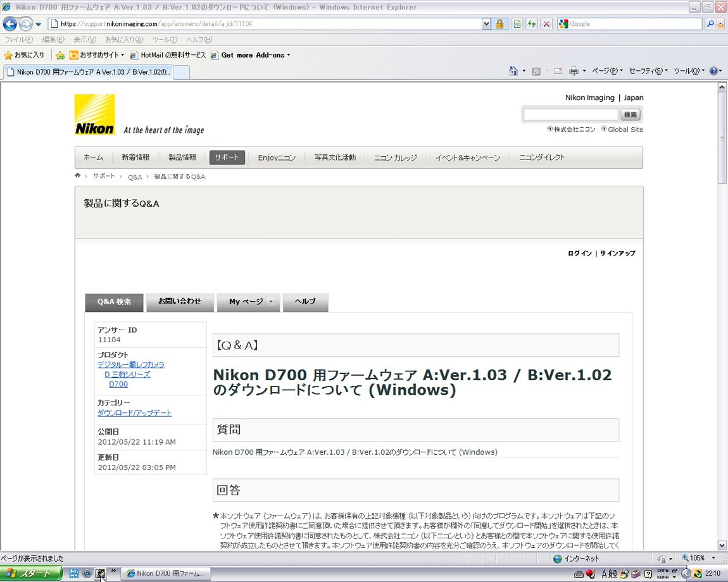Open the D700 product link
Screen dimensions: 728x582
(118, 384)
